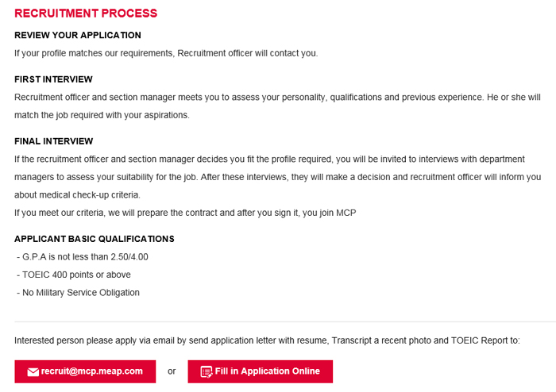556x392 pixels.
Task: Click the 'managers to assess your suitability' line
Action: 278,177
